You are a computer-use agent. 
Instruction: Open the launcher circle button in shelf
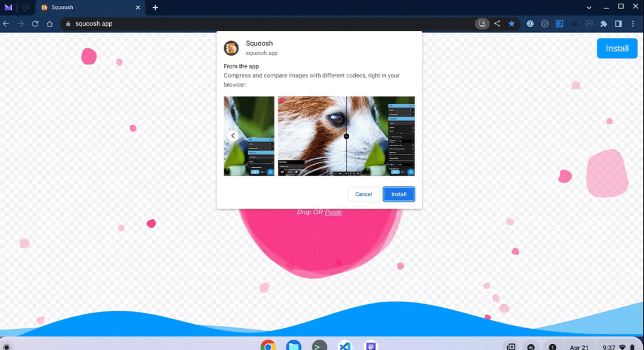[x=6, y=347]
